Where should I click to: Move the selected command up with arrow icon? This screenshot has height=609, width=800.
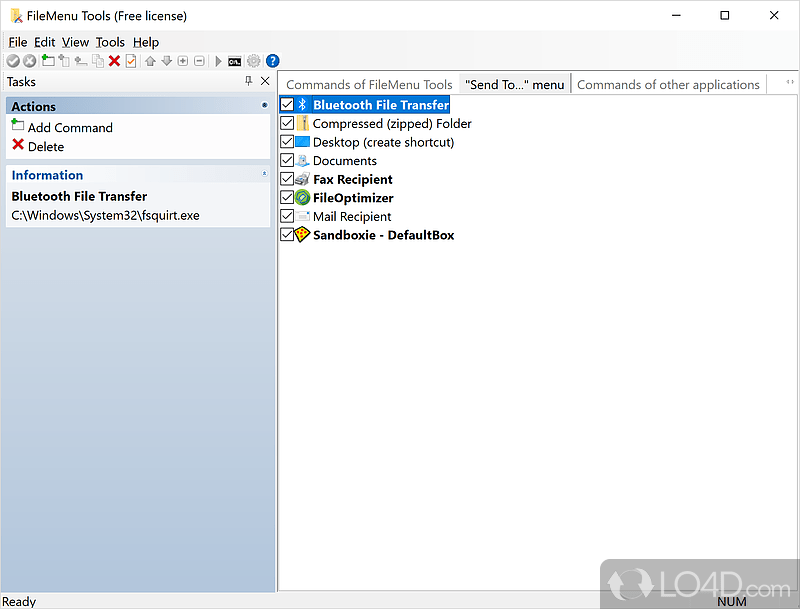(x=150, y=61)
